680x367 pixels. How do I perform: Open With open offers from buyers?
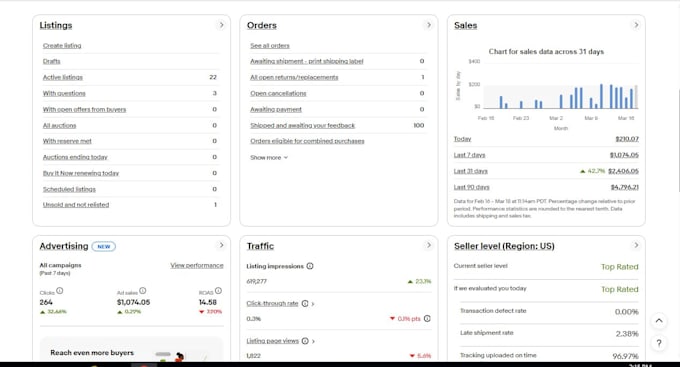click(x=84, y=109)
